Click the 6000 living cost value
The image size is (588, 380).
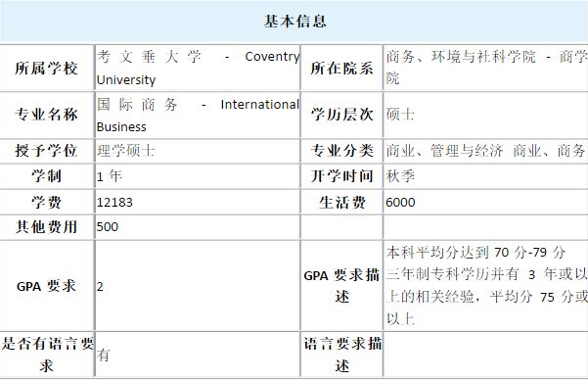point(400,203)
